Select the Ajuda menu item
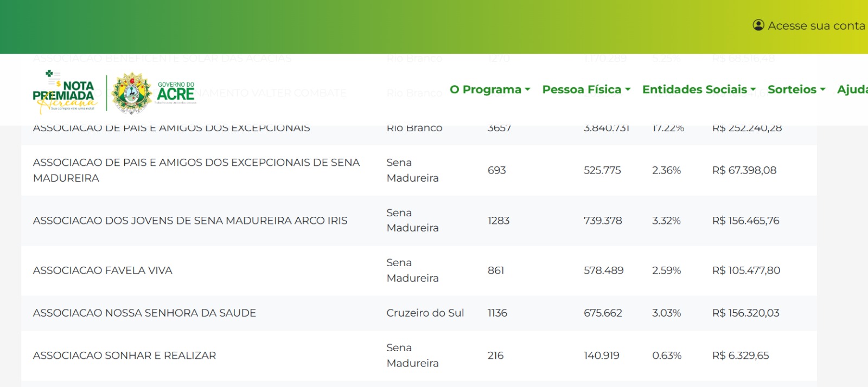This screenshot has height=387, width=868. (852, 89)
